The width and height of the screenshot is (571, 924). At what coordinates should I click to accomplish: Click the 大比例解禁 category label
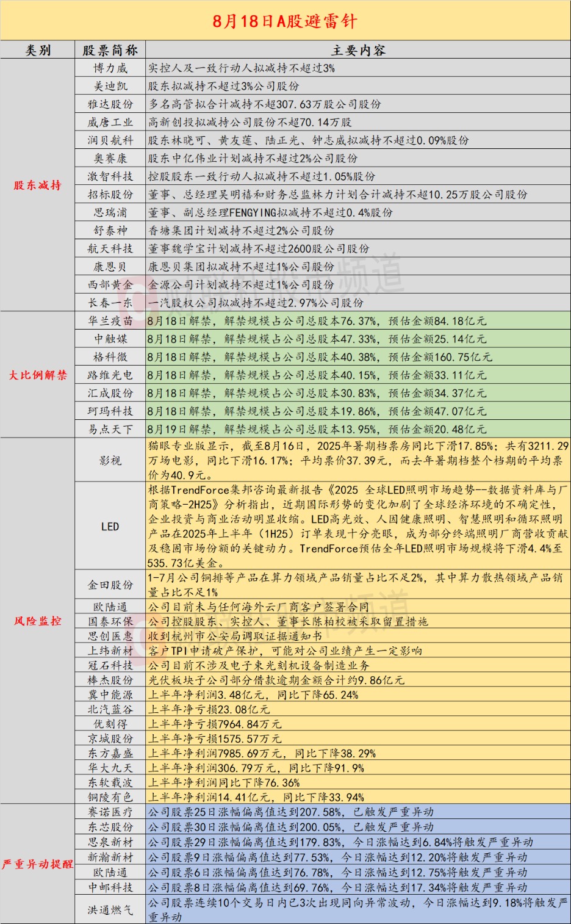click(x=38, y=375)
